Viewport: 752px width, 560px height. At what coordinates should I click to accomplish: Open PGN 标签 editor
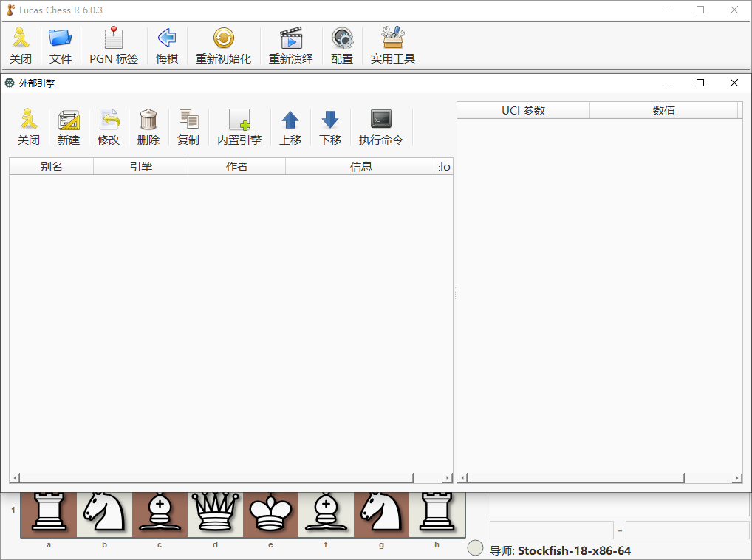(114, 46)
